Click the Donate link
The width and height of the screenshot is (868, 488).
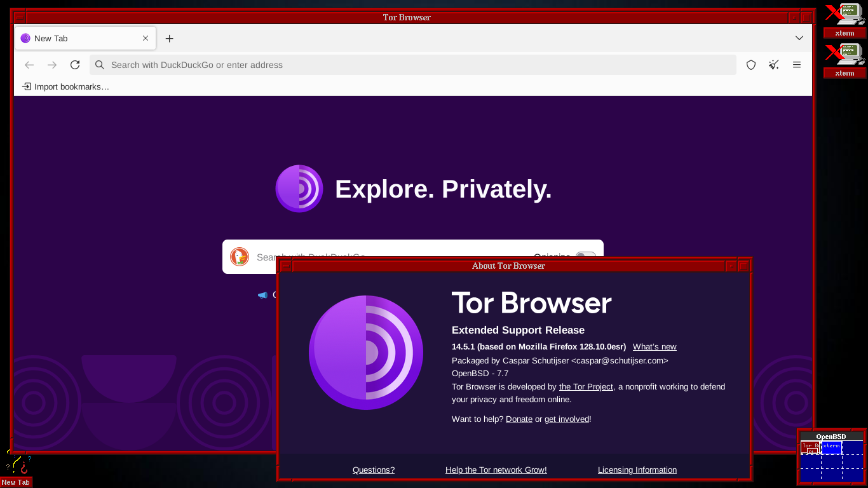519,419
